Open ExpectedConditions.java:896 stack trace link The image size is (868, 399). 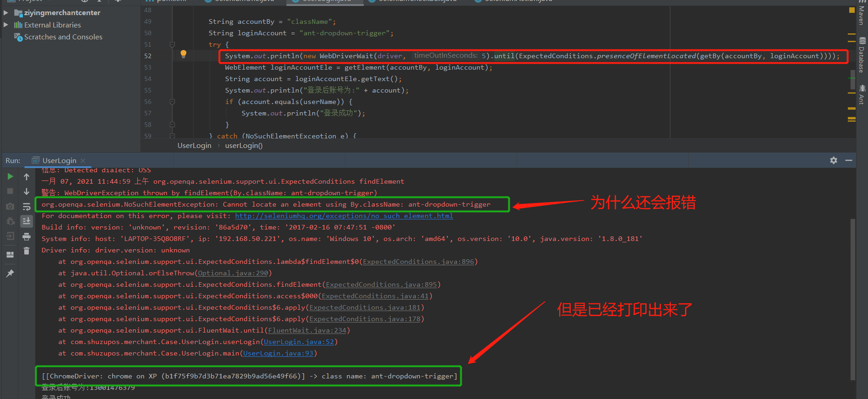coord(418,262)
